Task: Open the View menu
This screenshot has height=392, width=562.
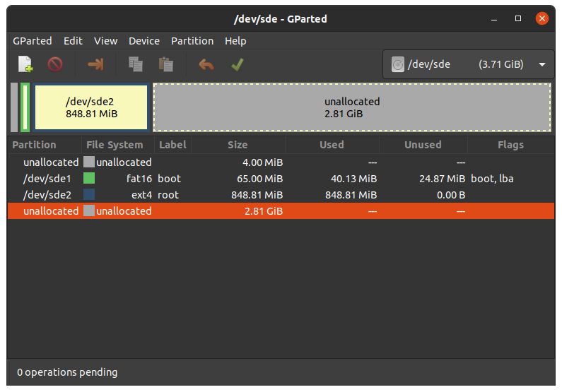Action: coord(106,41)
